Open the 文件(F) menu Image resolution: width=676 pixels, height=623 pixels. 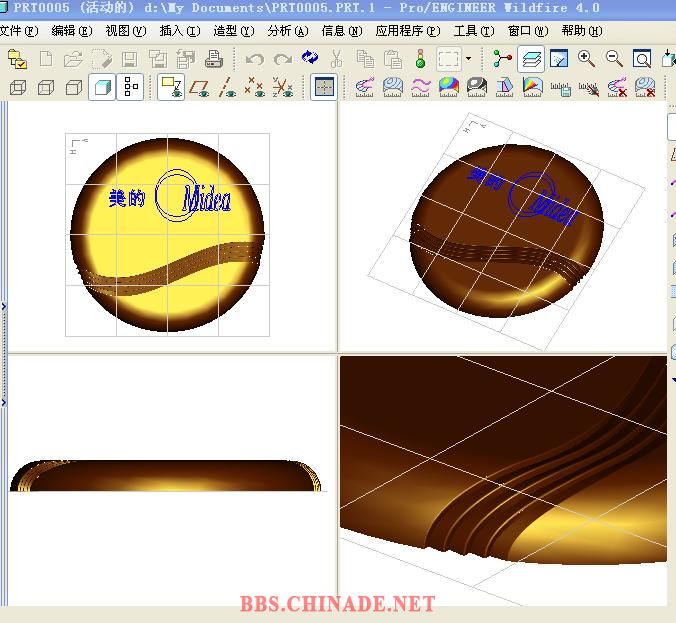[19, 31]
